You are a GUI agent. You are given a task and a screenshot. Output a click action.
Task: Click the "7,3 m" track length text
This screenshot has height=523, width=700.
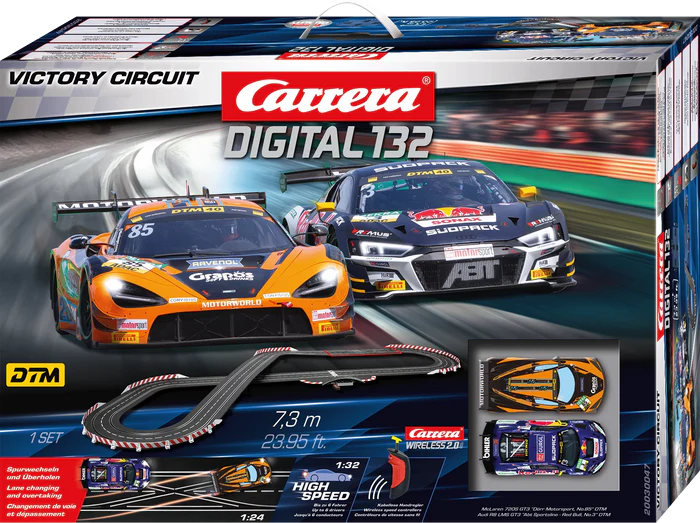click(x=296, y=420)
